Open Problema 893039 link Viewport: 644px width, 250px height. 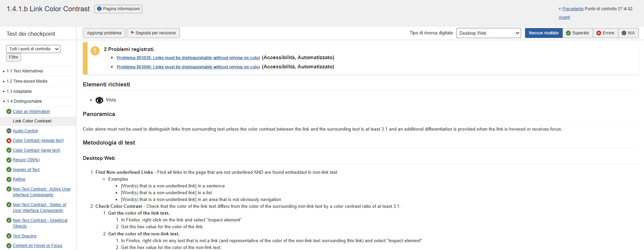188,58
